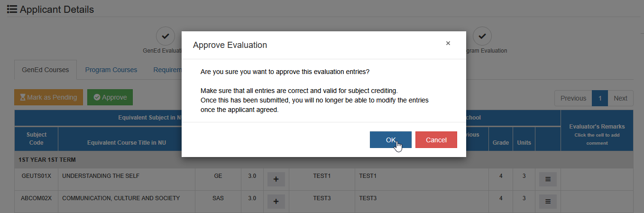This screenshot has width=644, height=213.
Task: Click the Program Evaluation step checkmark circle
Action: click(x=482, y=36)
